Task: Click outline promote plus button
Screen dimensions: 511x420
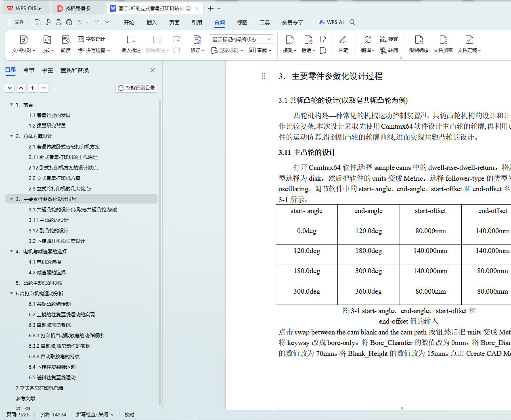Action: pos(32,88)
